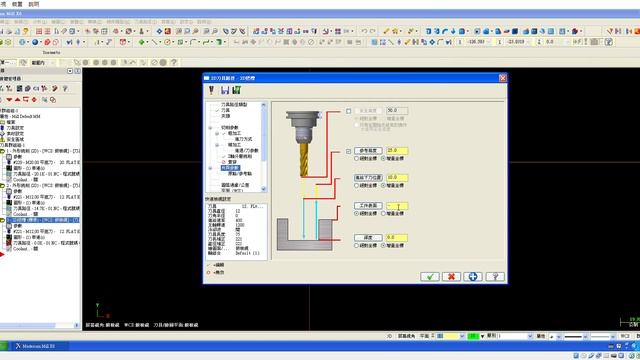The image size is (640, 360).
Task: Select 增量座標 radio under 工件表面
Action: tap(383, 213)
